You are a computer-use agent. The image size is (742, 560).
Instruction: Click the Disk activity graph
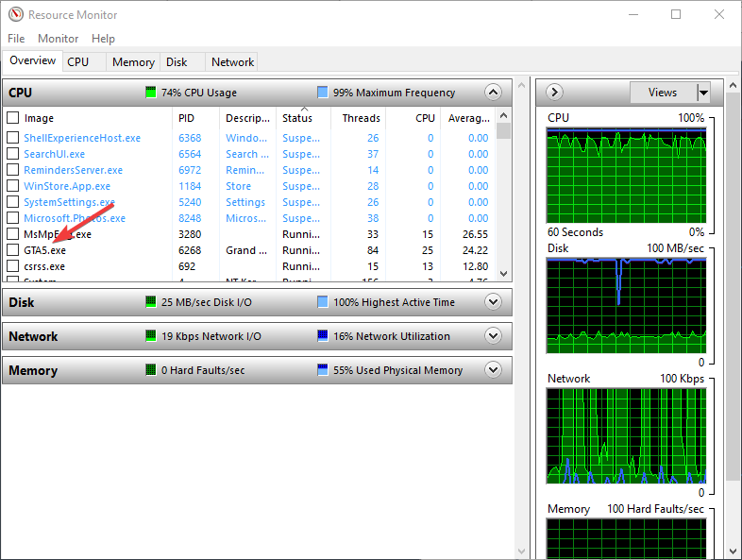(626, 306)
